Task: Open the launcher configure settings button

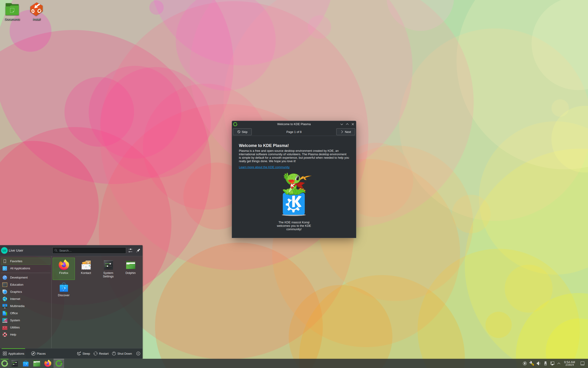Action: (x=130, y=250)
